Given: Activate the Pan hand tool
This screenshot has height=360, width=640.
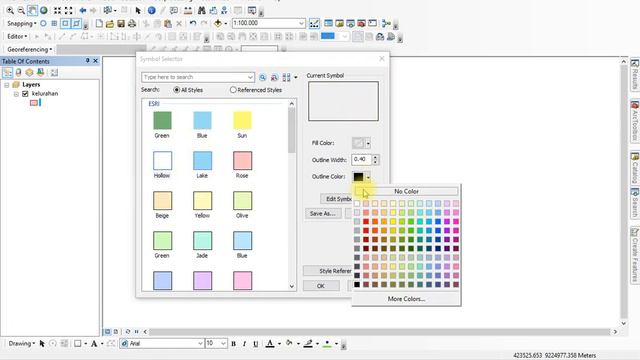Looking at the screenshot, I should pos(32,10).
